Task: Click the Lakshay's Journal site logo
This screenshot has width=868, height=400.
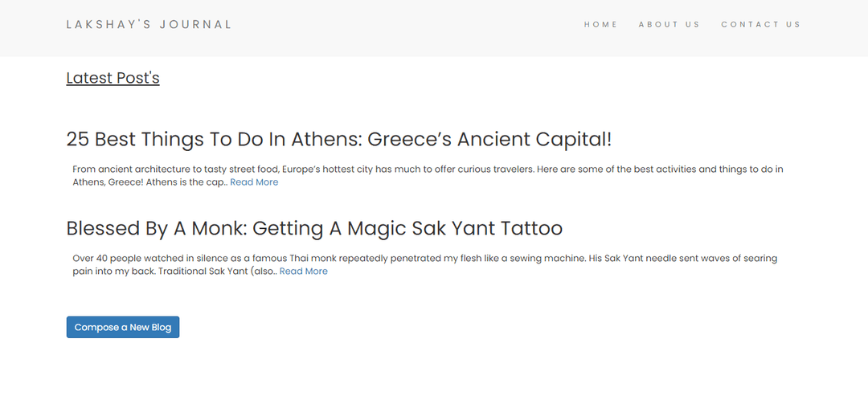Action: [x=149, y=24]
